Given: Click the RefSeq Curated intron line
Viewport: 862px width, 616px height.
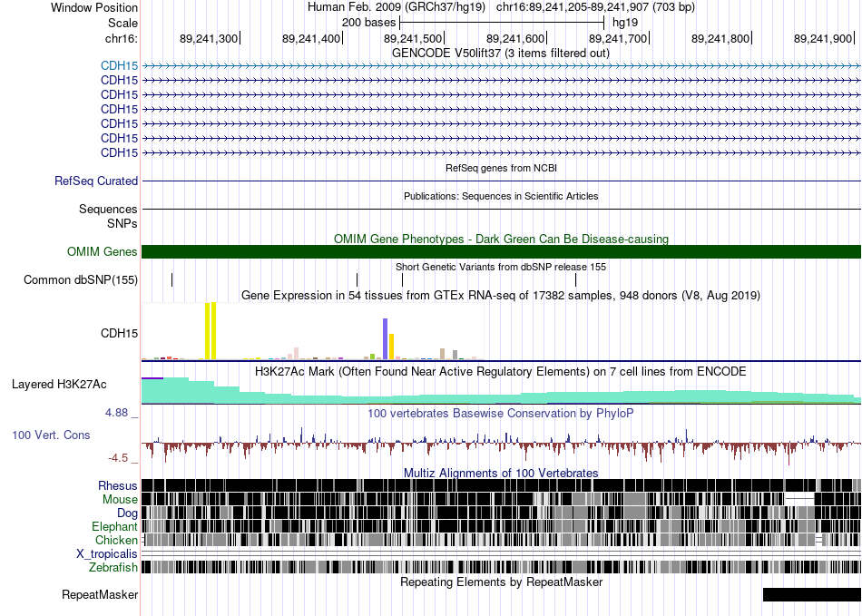Looking at the screenshot, I should click(x=501, y=181).
